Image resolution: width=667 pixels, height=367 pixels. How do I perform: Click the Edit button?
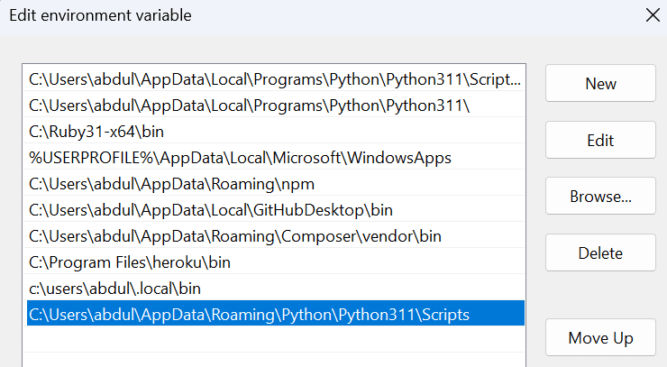[x=600, y=140]
